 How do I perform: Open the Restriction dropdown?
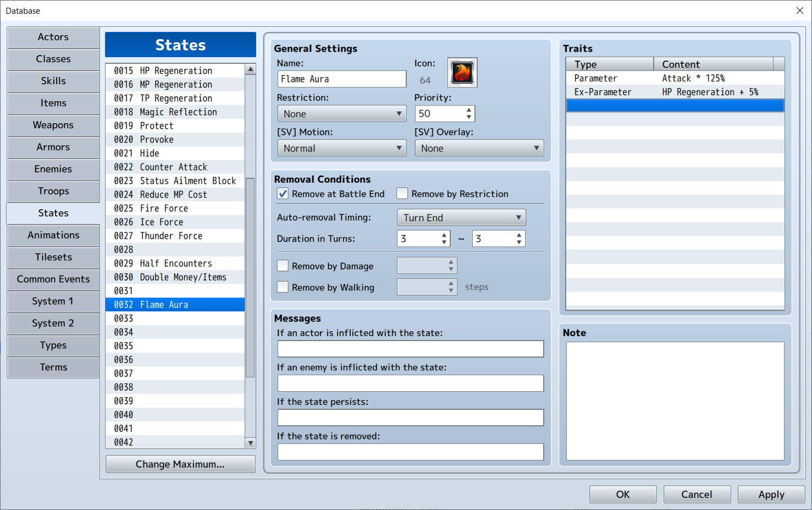[341, 114]
